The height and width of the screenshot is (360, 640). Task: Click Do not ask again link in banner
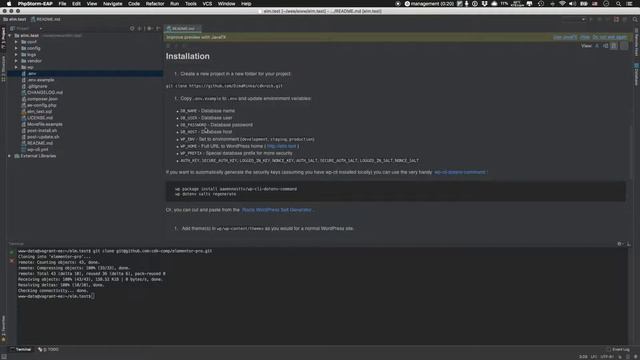[609, 37]
